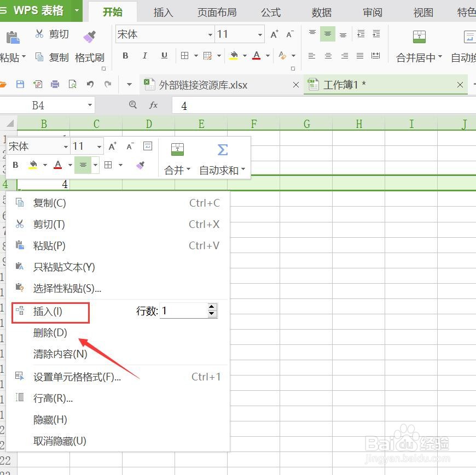476x475 pixels.
Task: Click the Print icon in quick access toolbar
Action: (54, 84)
